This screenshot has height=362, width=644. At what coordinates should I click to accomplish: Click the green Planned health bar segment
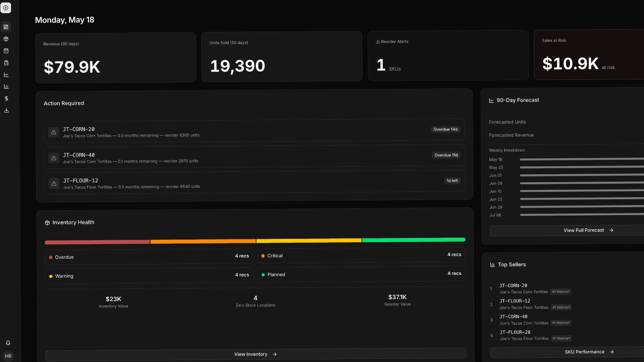coord(414,240)
